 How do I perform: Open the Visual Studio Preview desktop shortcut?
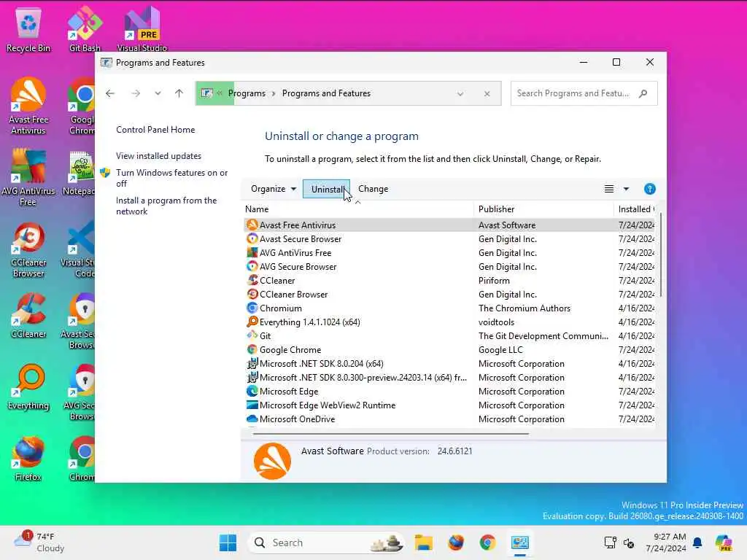[142, 29]
